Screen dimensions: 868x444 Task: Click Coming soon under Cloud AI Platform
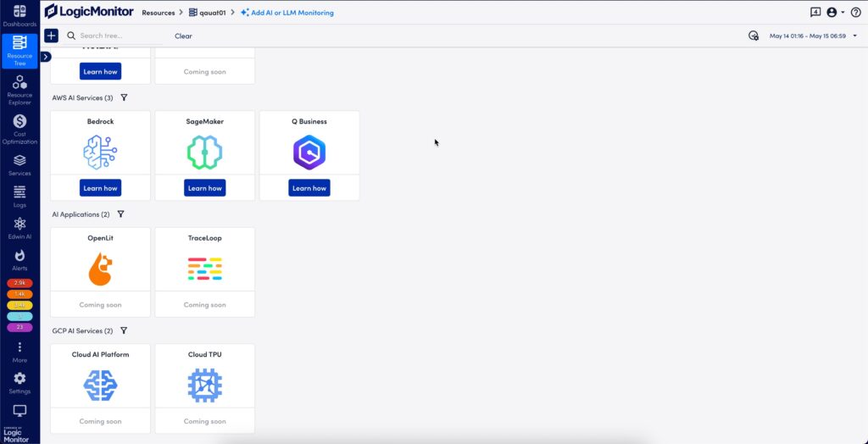[100, 421]
